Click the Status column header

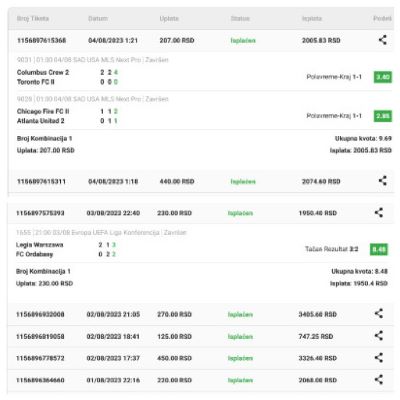[x=240, y=19]
